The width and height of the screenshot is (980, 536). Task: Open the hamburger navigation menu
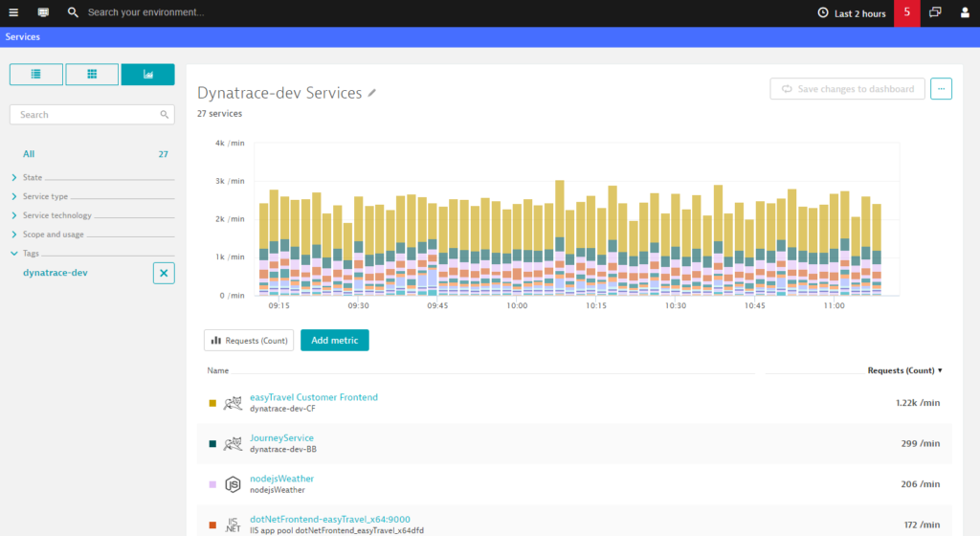13,12
